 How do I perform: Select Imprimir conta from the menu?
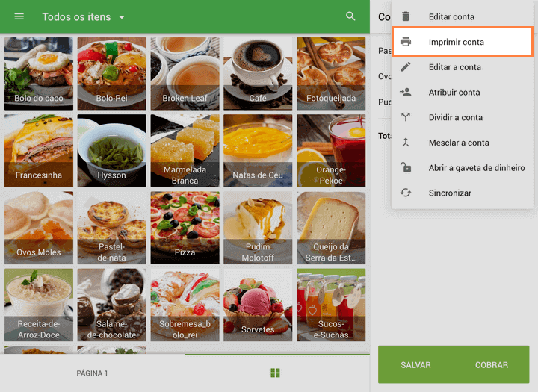[x=457, y=42]
